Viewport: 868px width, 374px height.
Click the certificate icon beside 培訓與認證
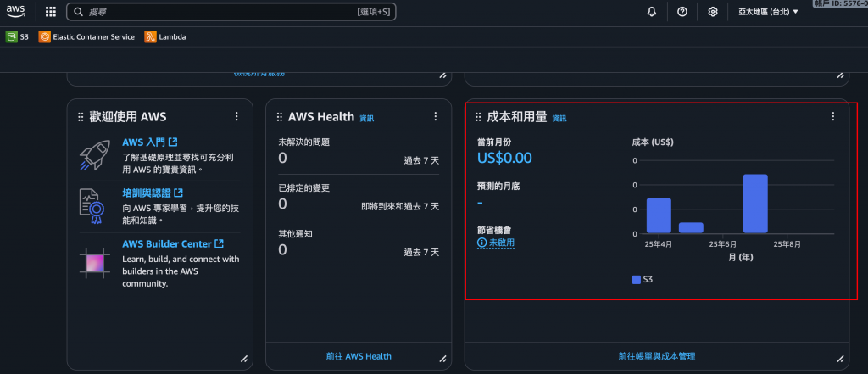tap(91, 205)
